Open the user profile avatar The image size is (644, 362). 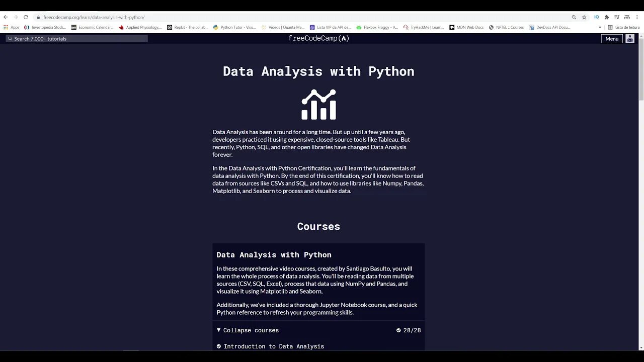point(630,39)
